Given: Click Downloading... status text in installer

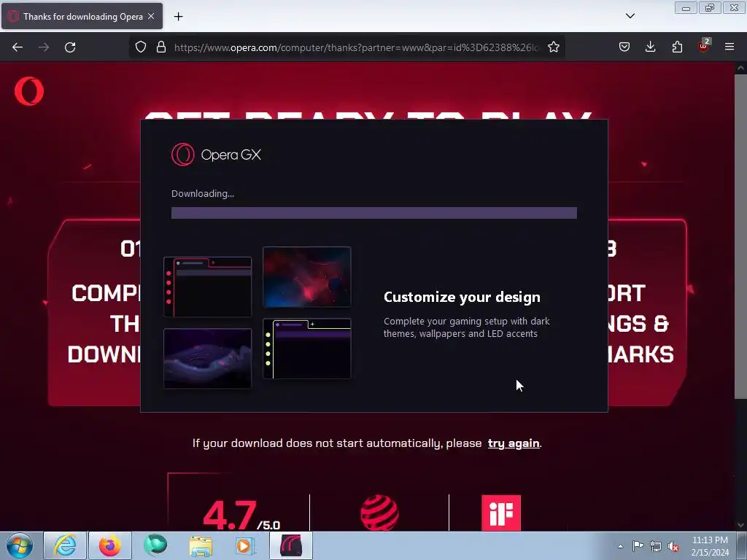Looking at the screenshot, I should 203,194.
